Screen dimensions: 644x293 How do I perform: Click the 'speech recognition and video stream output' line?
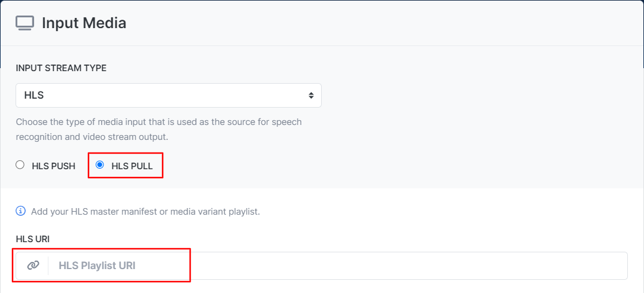(92, 137)
